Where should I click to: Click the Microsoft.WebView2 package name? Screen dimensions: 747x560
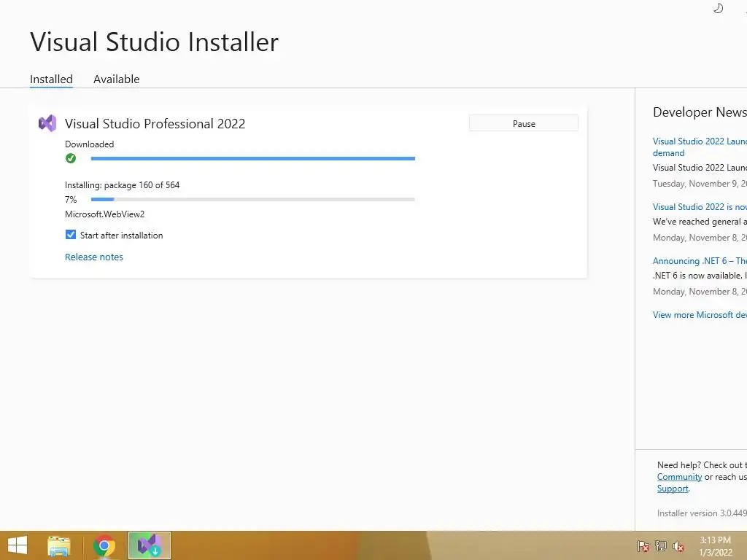(105, 214)
